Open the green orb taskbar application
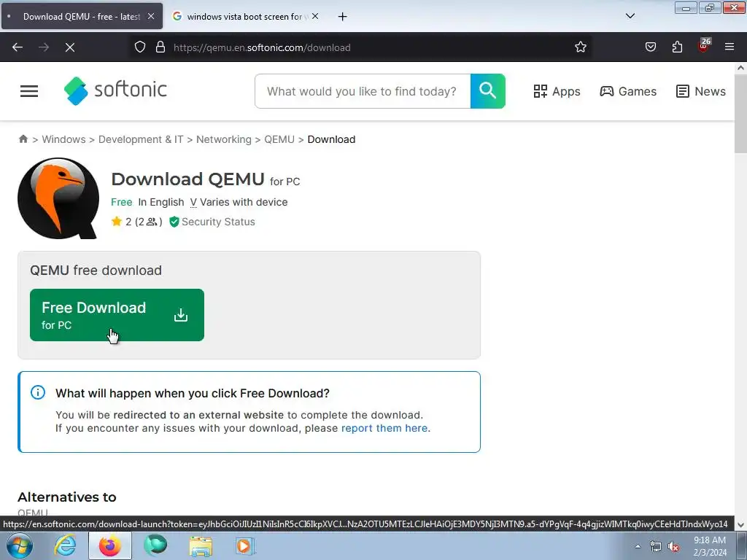This screenshot has height=560, width=747. (x=155, y=545)
